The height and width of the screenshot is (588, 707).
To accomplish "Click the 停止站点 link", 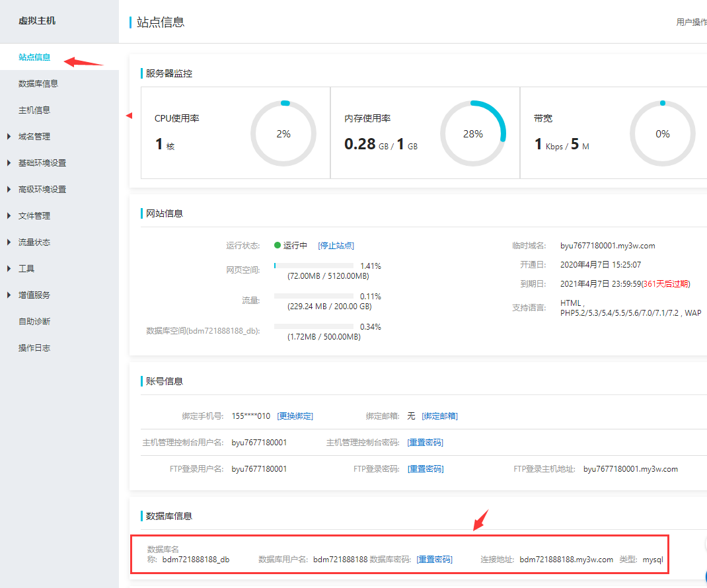I will point(336,246).
